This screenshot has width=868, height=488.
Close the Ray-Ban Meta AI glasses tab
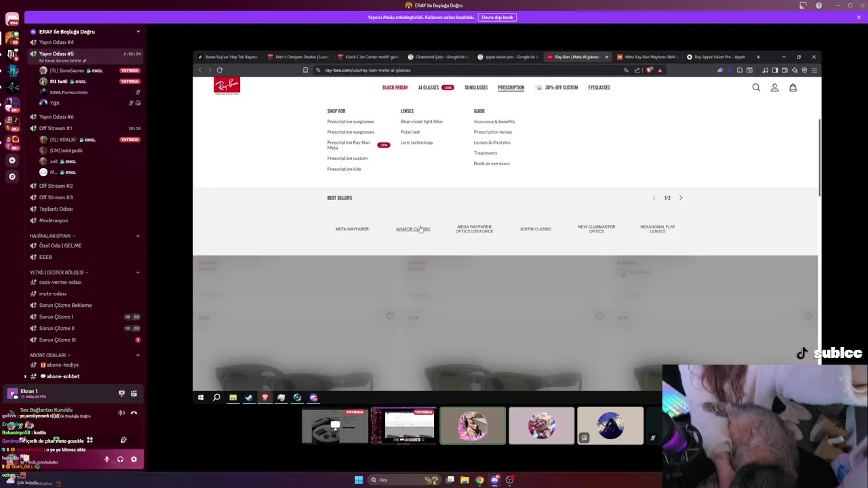coord(606,57)
